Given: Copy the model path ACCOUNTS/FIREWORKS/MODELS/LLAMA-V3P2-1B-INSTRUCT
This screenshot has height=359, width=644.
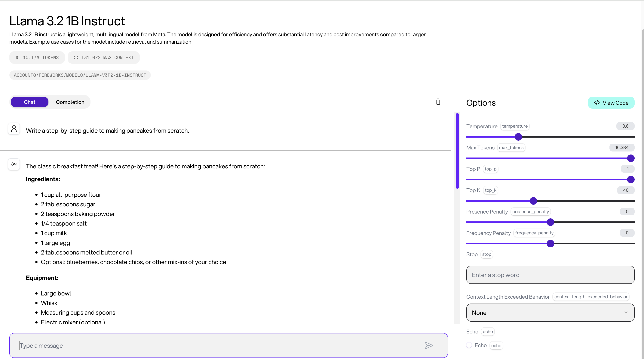Looking at the screenshot, I should [80, 75].
